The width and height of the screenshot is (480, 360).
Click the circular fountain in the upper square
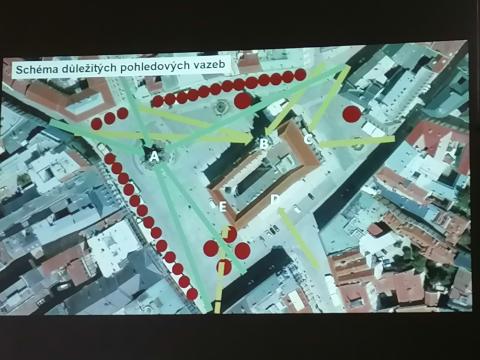(x=220, y=107)
